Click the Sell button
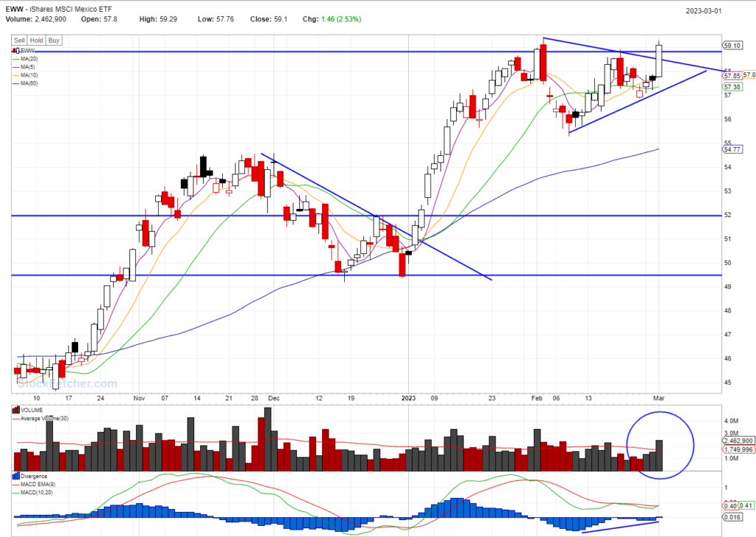 pos(19,41)
